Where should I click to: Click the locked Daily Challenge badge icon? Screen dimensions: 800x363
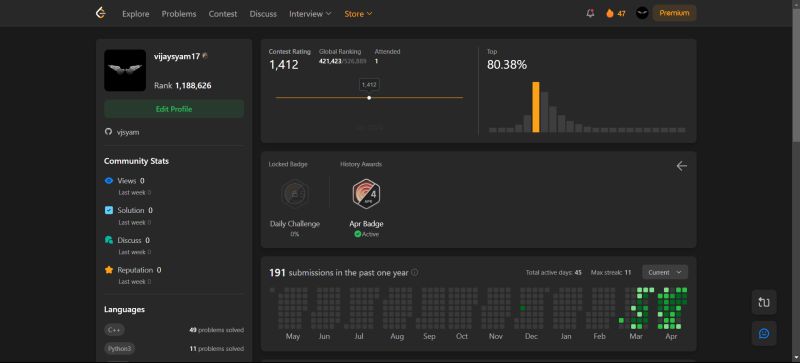[295, 194]
